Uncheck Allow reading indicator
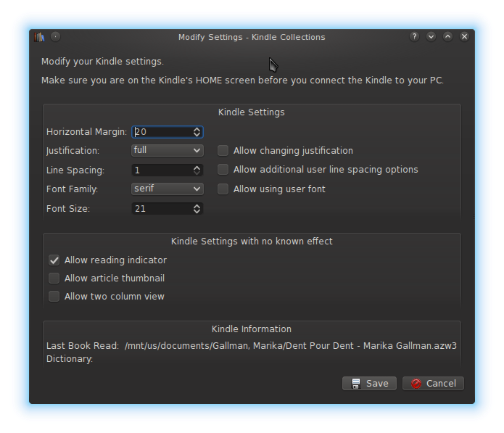Screen dimensions: 504x433 54,260
